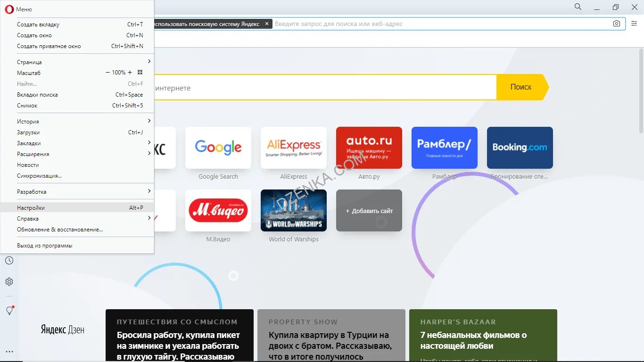Expand the Справка submenu
The height and width of the screenshot is (362, 644).
coord(77,219)
